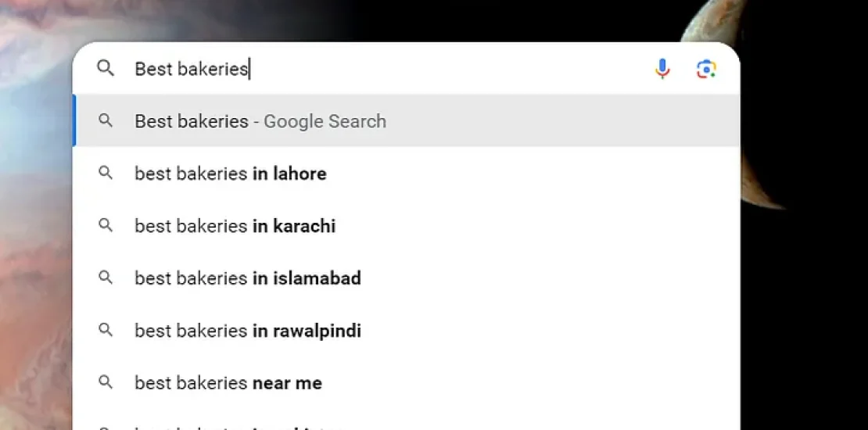
Task: Click search icon next to "in karachi"
Action: (106, 226)
